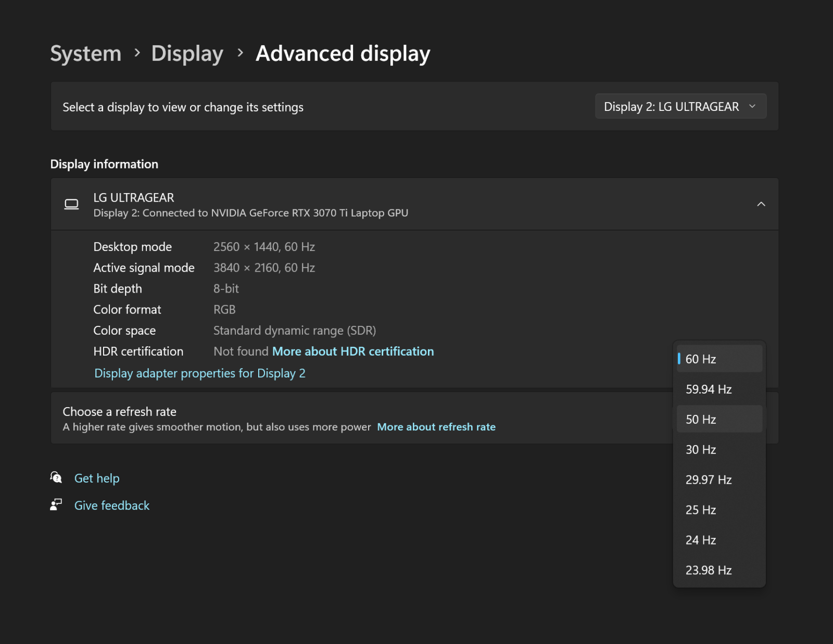Click Get help link
The image size is (833, 644).
(x=97, y=478)
